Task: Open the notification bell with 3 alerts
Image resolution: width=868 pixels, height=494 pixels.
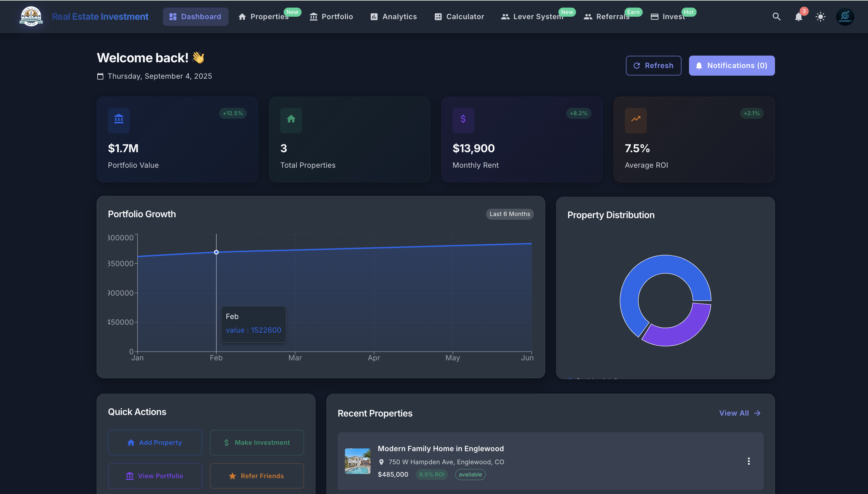Action: coord(799,16)
